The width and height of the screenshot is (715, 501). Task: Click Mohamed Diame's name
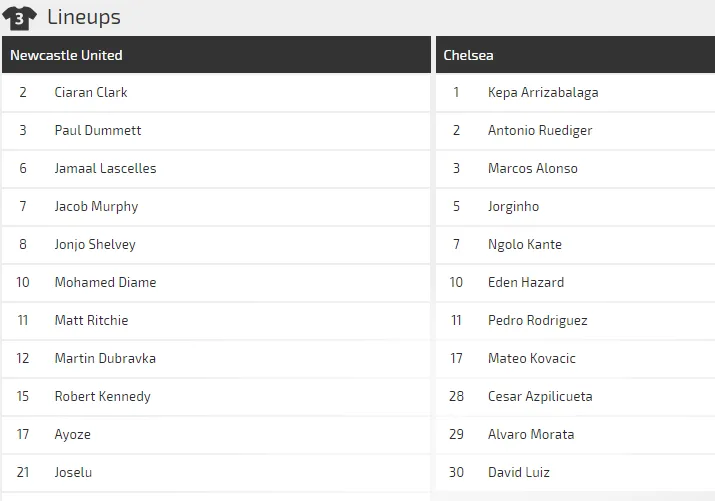pyautogui.click(x=105, y=283)
